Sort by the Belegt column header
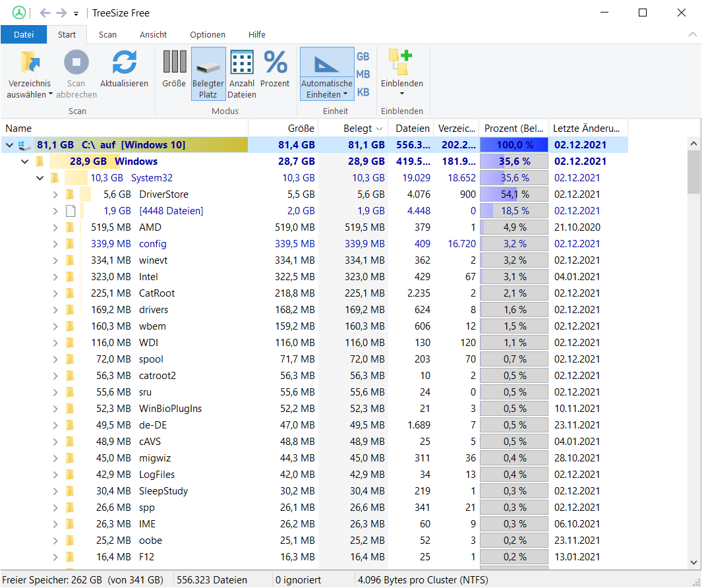This screenshot has width=702, height=588. click(353, 129)
